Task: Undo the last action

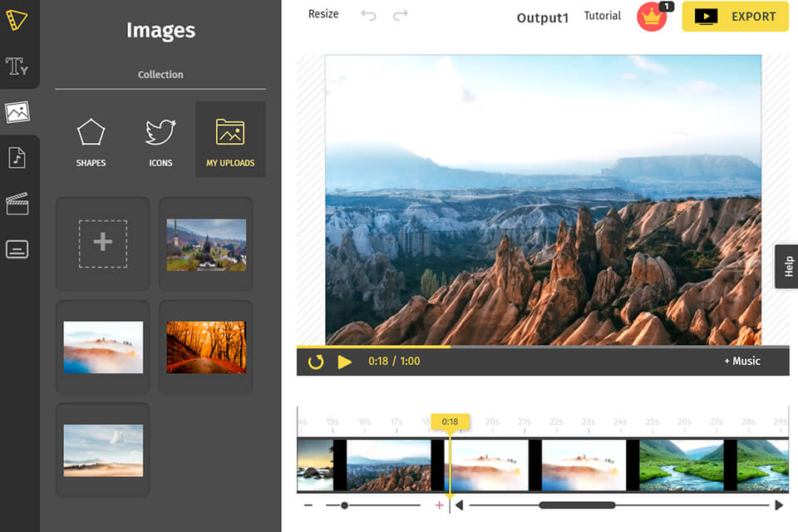Action: pos(368,15)
